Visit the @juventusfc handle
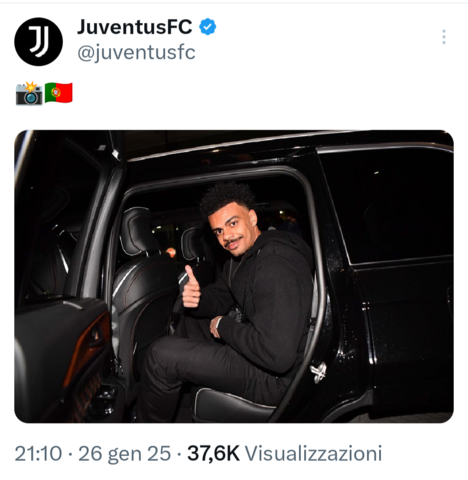This screenshot has width=468, height=480. tap(136, 53)
